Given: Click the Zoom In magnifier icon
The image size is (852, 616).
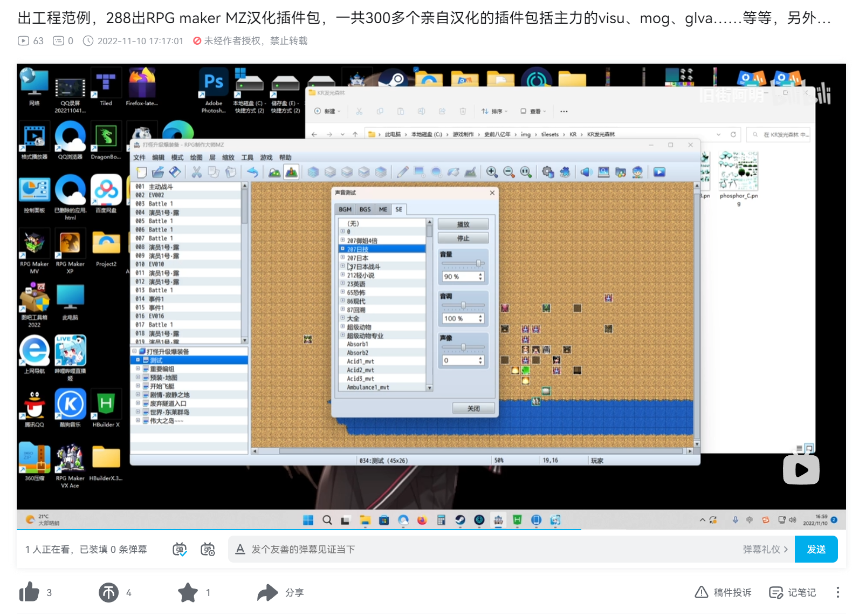Looking at the screenshot, I should pos(492,172).
